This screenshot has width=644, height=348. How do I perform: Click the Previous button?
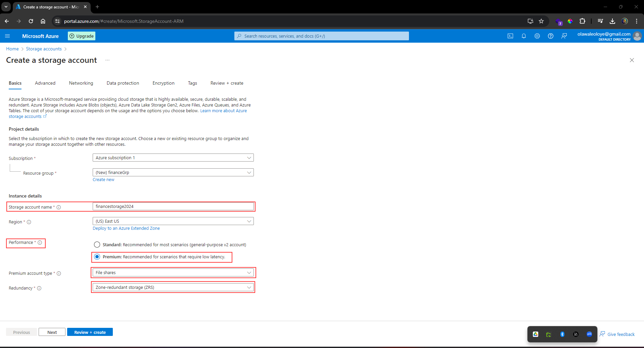point(21,332)
